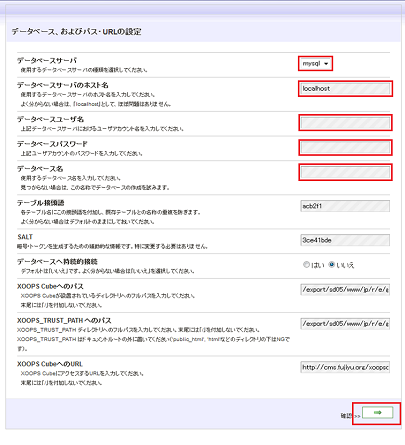Click the page heading データベース、およびパス・URLの設定
The image size is (405, 445).
76,32
